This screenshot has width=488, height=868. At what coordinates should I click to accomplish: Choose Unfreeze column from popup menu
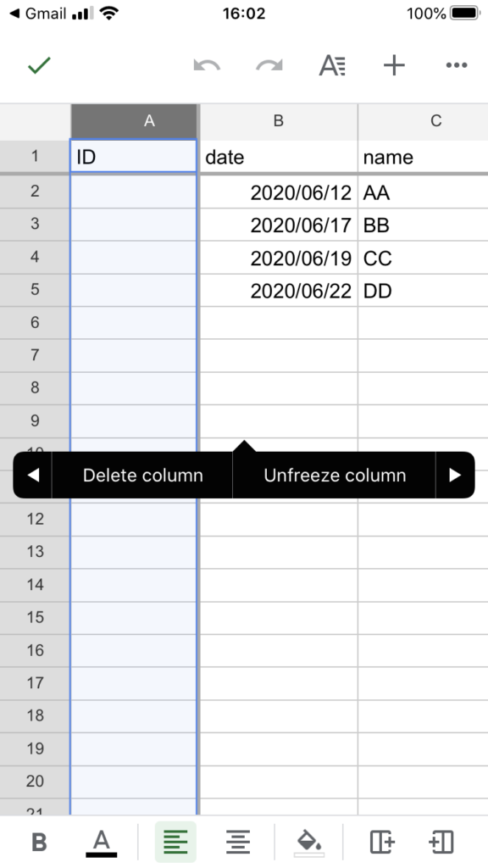click(335, 475)
